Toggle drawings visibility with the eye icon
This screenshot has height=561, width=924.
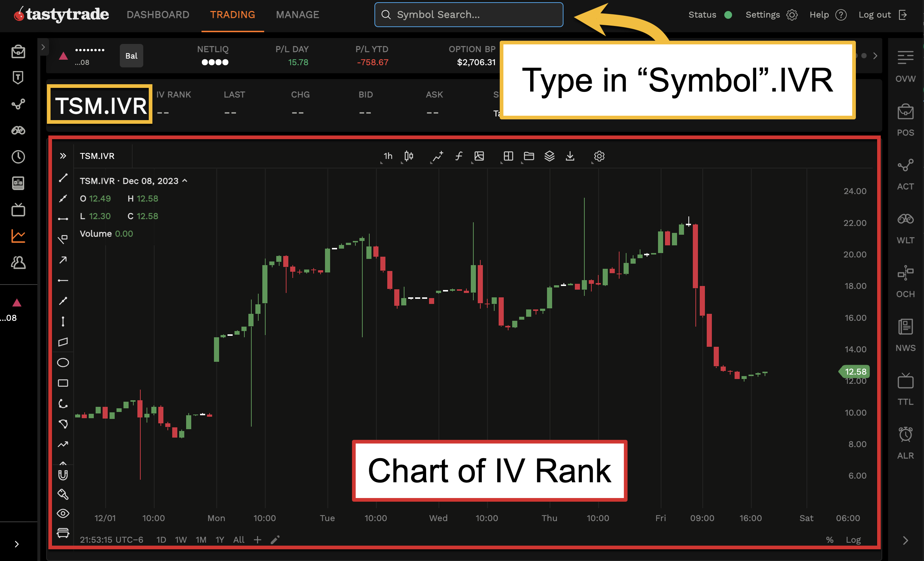[63, 514]
